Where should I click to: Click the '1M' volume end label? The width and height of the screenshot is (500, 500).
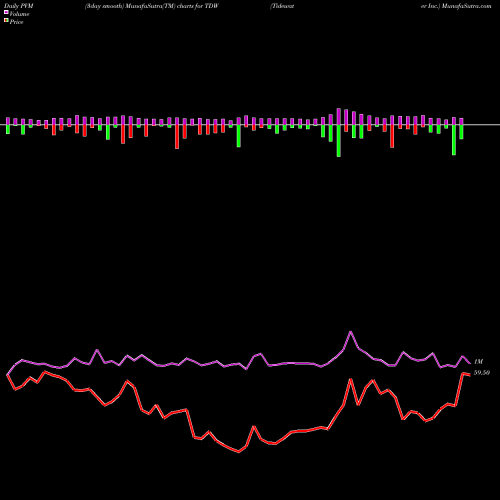(x=478, y=361)
